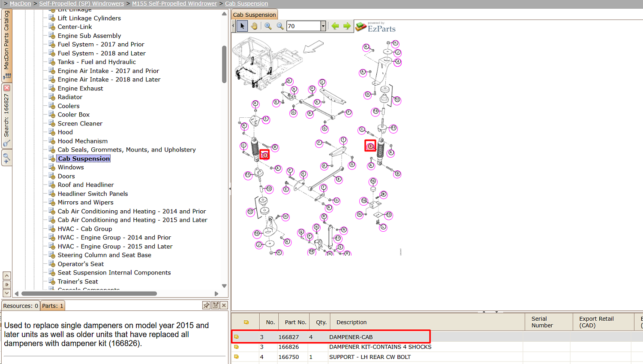Collapse the diagram toolbar with left arrow handle
The height and width of the screenshot is (364, 643).
coord(233,26)
